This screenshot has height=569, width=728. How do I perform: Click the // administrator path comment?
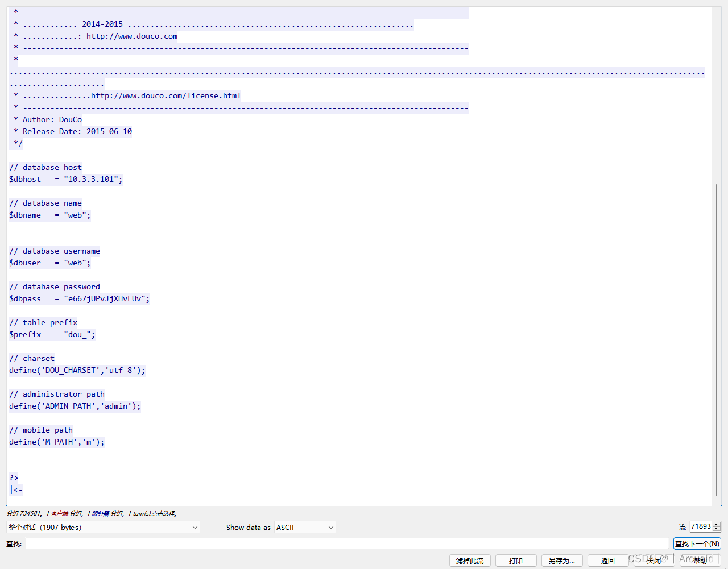[x=57, y=394]
